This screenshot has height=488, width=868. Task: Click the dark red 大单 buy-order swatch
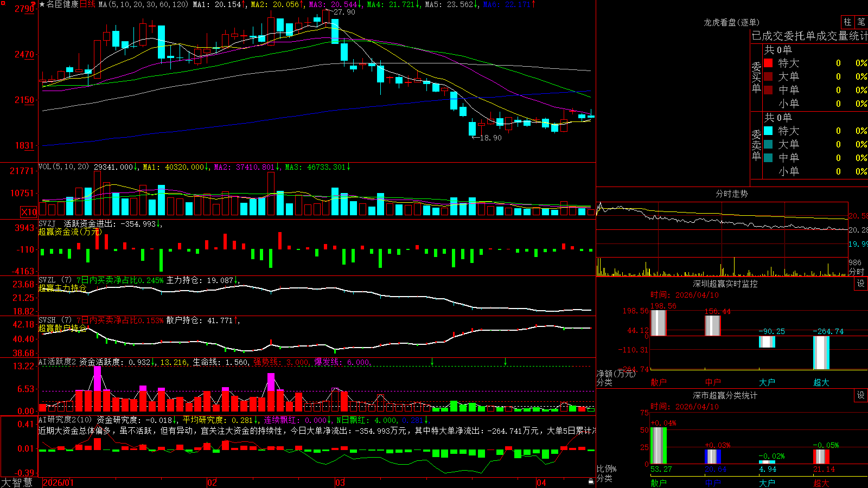(768, 76)
